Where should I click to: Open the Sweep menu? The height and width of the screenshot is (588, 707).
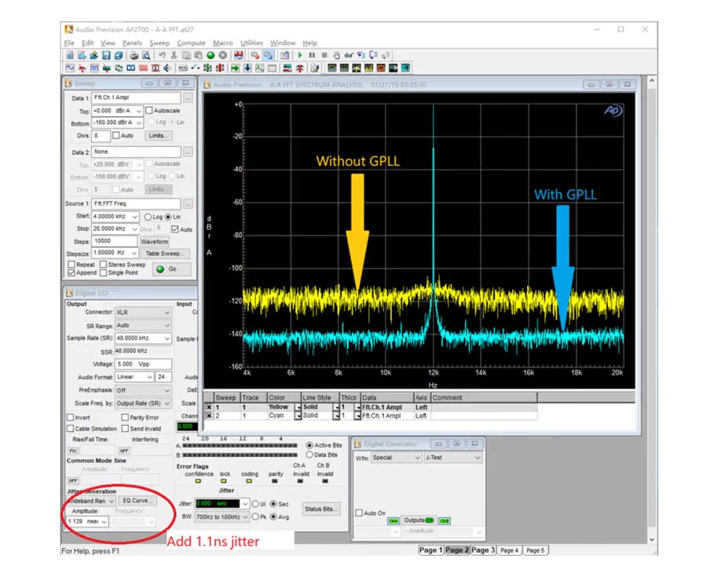159,43
